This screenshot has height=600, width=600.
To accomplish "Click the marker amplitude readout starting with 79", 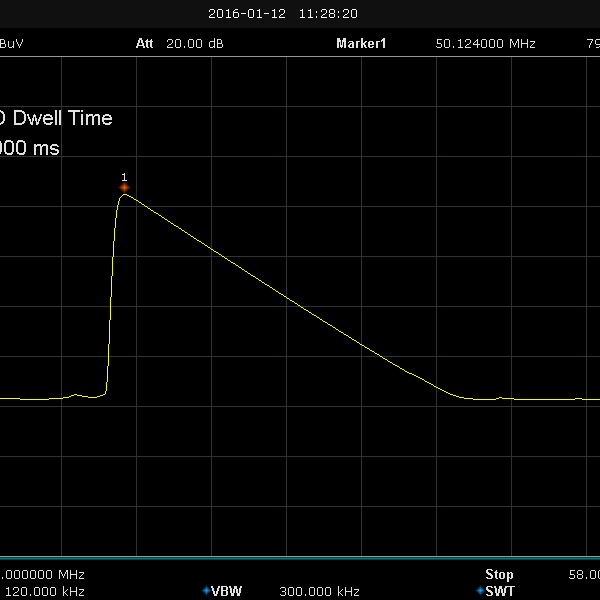I will click(x=590, y=44).
